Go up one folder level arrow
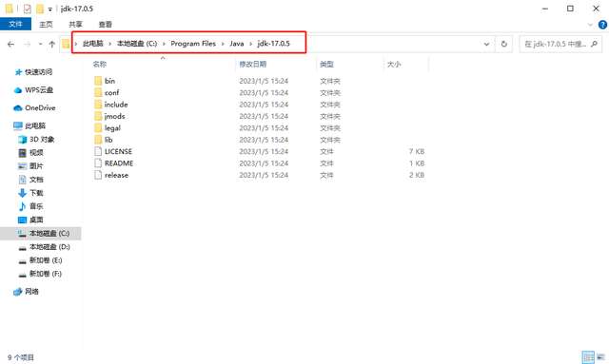The width and height of the screenshot is (609, 364). click(51, 45)
